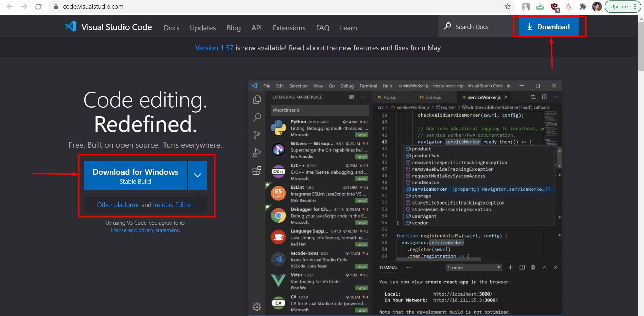
Task: Click the Python extension icon
Action: pyautogui.click(x=278, y=128)
